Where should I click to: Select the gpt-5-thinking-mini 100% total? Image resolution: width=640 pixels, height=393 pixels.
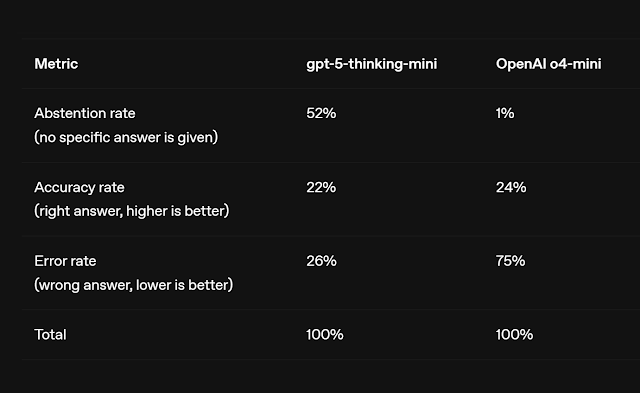point(325,335)
